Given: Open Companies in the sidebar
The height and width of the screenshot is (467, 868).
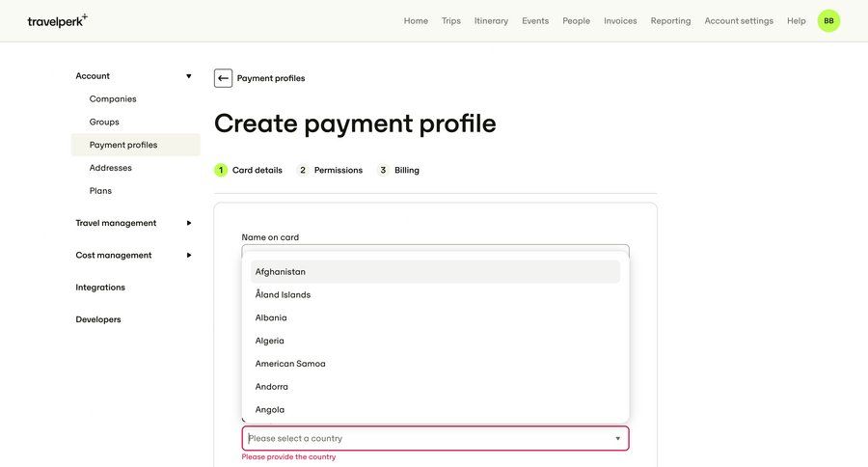Looking at the screenshot, I should click(113, 99).
